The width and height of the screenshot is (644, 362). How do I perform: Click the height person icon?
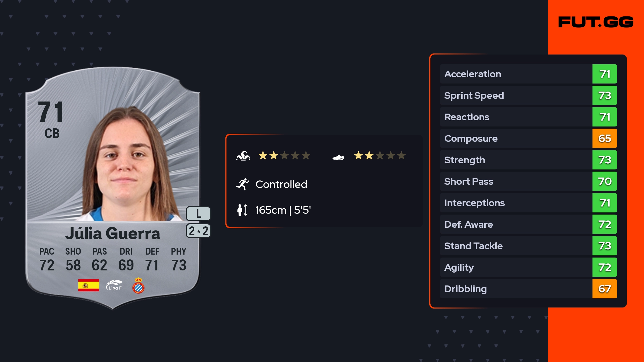coord(243,210)
